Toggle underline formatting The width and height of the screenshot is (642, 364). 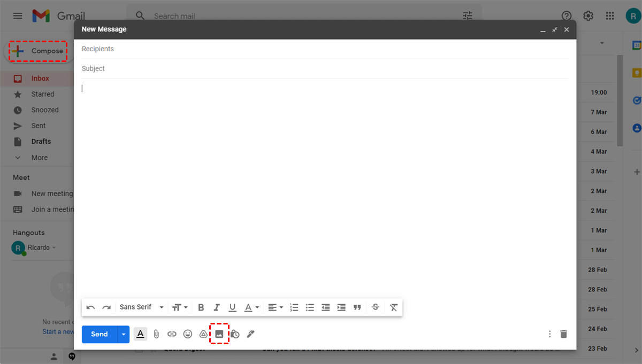point(232,307)
